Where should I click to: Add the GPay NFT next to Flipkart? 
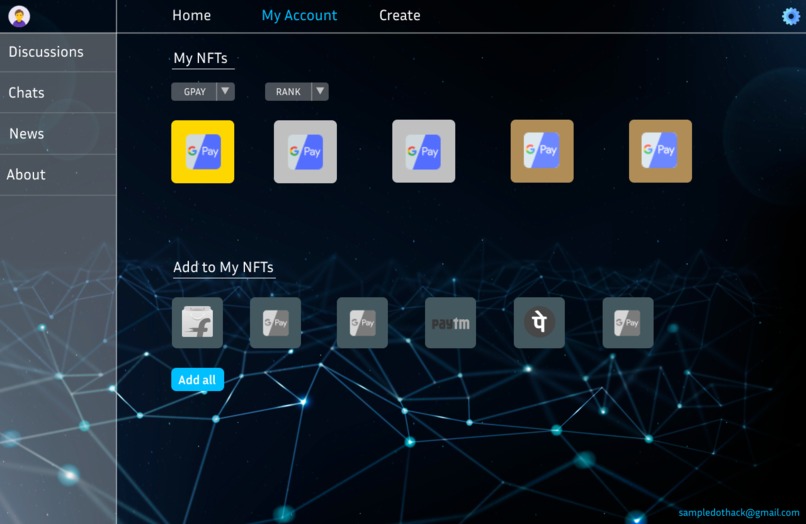click(276, 322)
